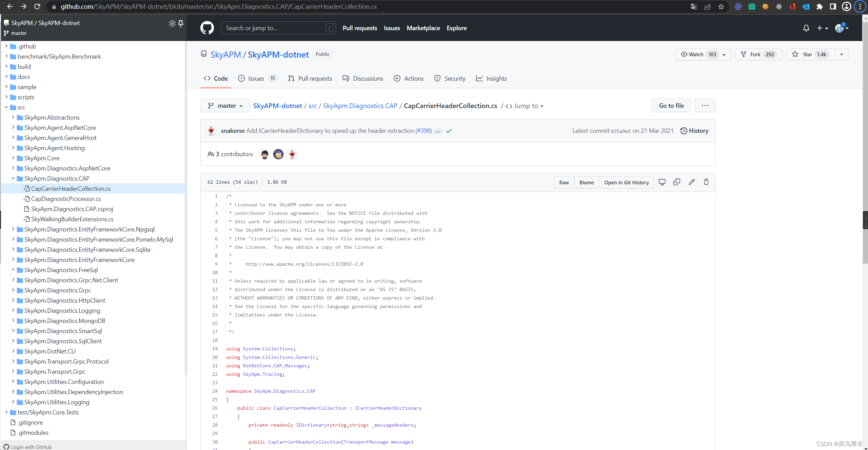
Task: Click the copy raw contents icon
Action: coord(676,182)
